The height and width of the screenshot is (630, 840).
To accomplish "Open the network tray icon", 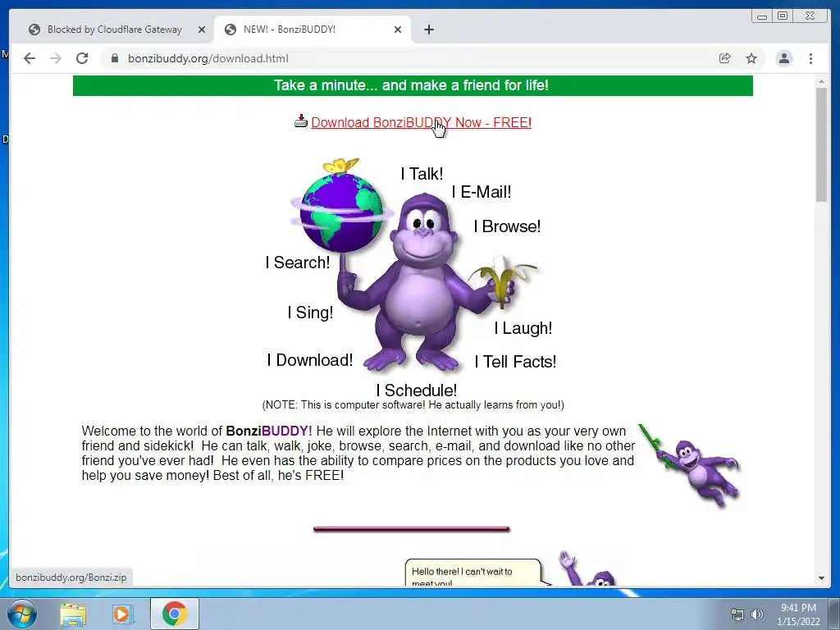I will [737, 614].
